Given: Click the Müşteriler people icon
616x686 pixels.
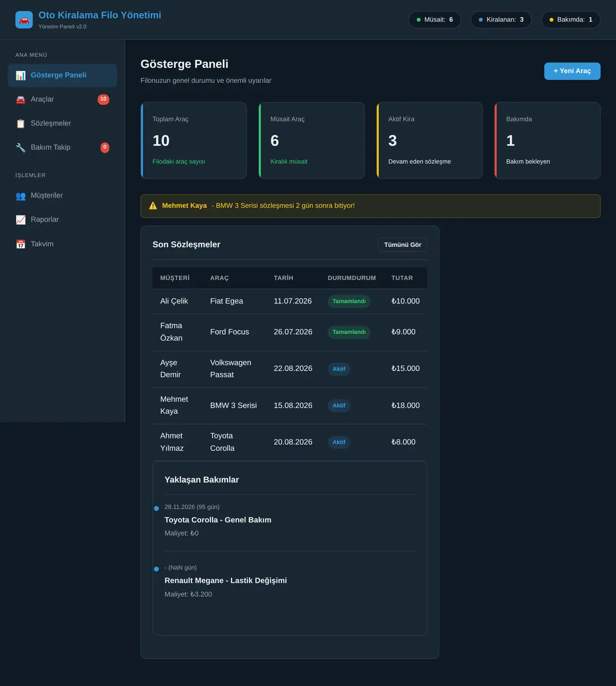Looking at the screenshot, I should coord(21,196).
